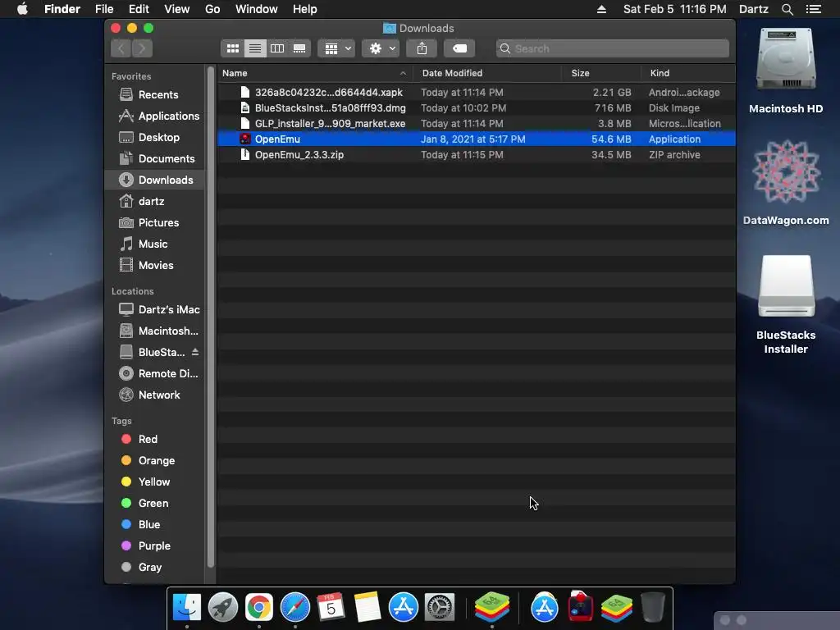Image resolution: width=840 pixels, height=630 pixels.
Task: Sort by the Date Modified column
Action: pyautogui.click(x=487, y=73)
